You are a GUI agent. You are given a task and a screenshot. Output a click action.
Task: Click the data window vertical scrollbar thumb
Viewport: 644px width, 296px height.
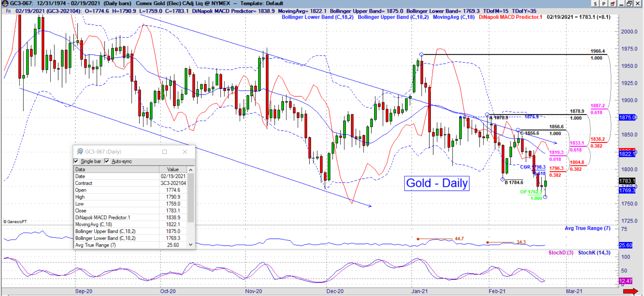click(191, 197)
